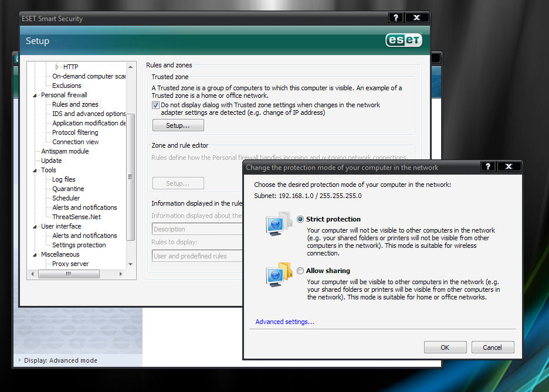Collapse the Miscellaneous tree branch
The image size is (549, 392).
pyautogui.click(x=35, y=254)
